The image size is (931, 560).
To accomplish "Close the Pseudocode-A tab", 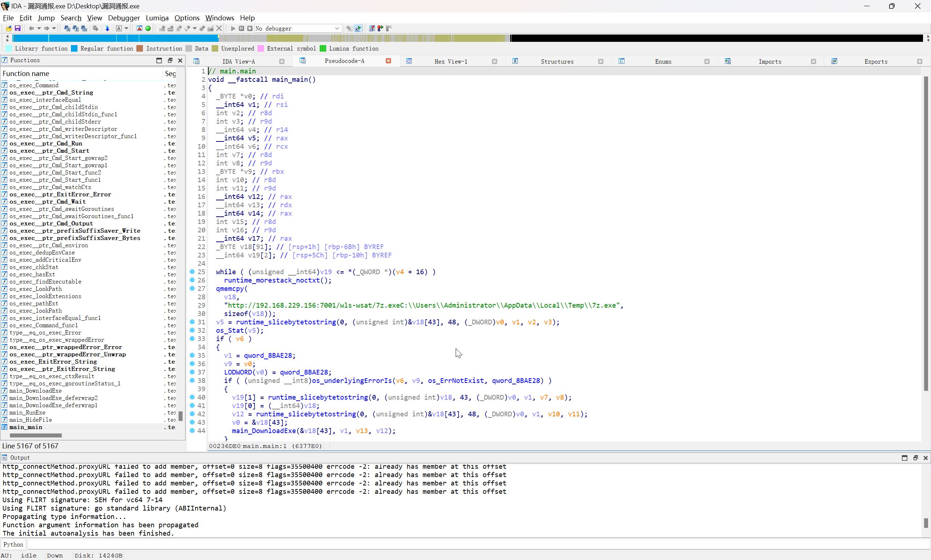I will pyautogui.click(x=388, y=61).
